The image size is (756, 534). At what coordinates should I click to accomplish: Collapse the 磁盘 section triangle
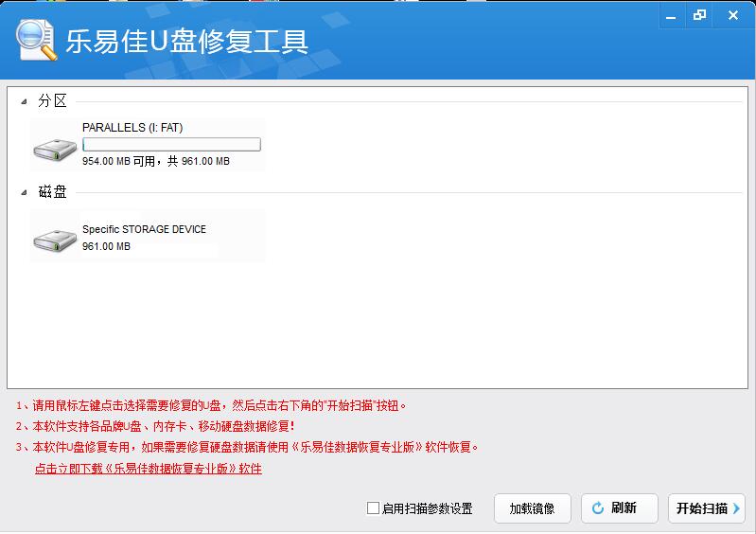[x=24, y=193]
